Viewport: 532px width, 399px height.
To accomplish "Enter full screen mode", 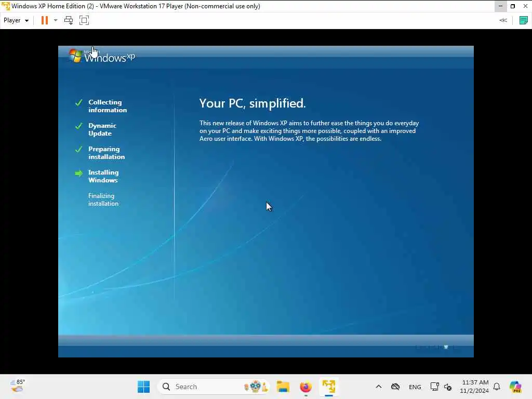I will (x=84, y=20).
